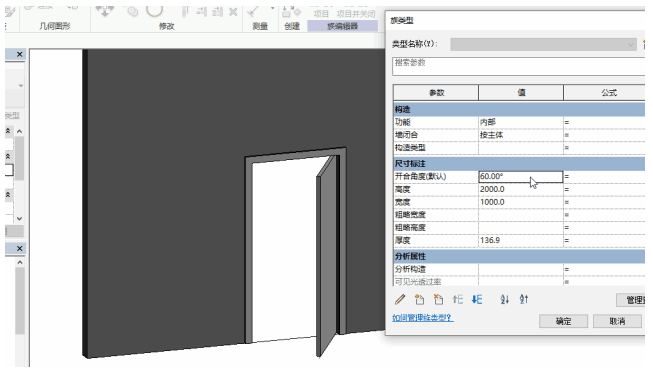Image resolution: width=653 pixels, height=377 pixels.
Task: Move parameter up with arrow icon
Action: point(458,299)
